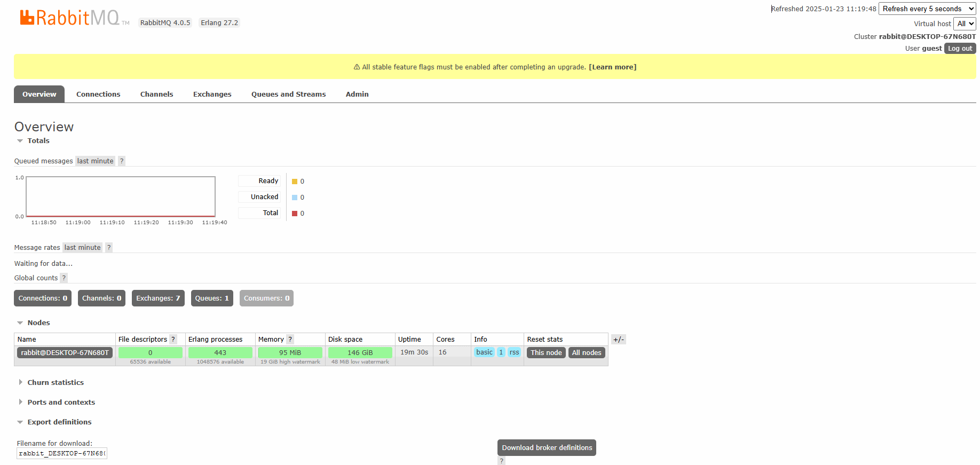Screen dimensions: 980x465
Task: Click the blue Unacked legend swatch
Action: click(x=295, y=198)
